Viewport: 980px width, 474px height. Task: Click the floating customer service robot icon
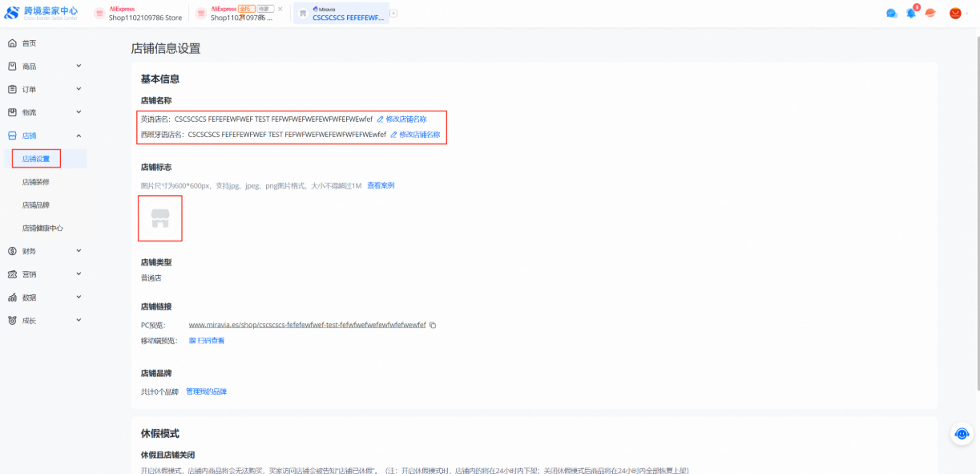click(x=962, y=434)
